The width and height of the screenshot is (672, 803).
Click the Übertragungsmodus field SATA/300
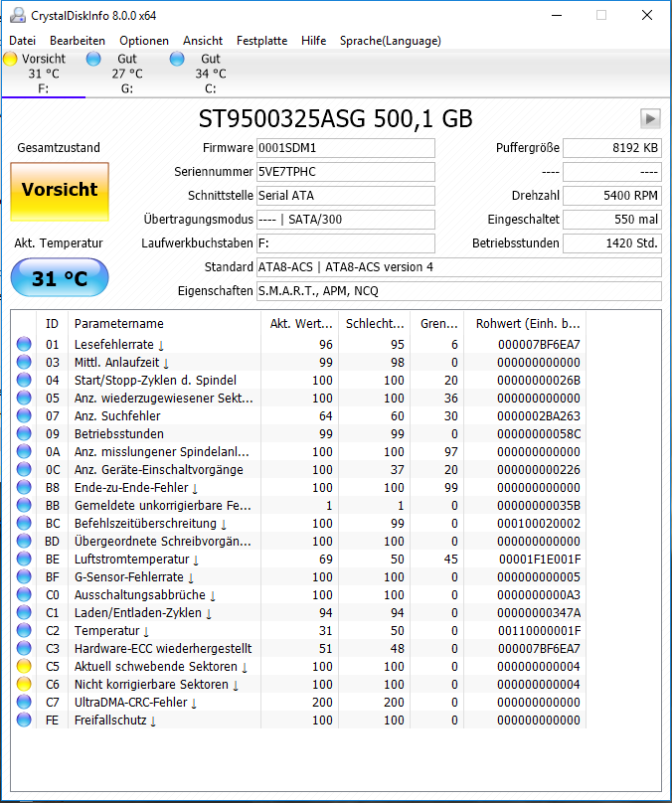coord(346,220)
